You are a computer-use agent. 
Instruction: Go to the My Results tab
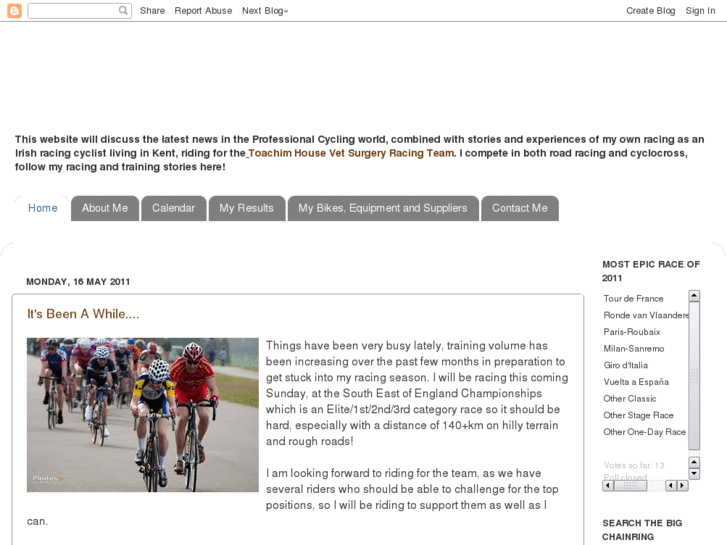(246, 208)
